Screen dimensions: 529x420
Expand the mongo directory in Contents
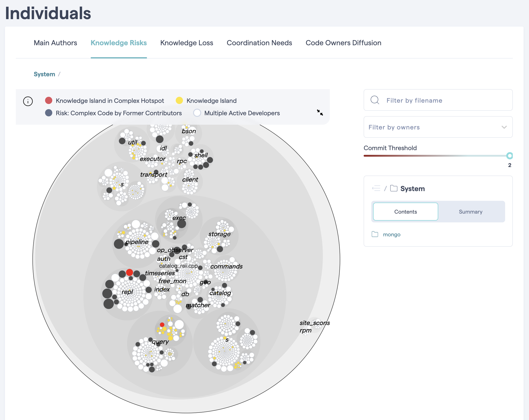tap(391, 234)
